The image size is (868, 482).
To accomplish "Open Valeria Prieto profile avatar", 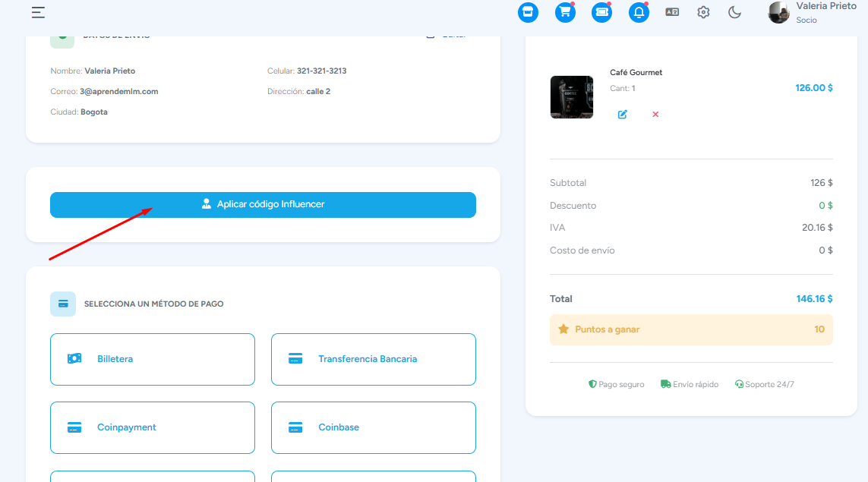I will 778,12.
